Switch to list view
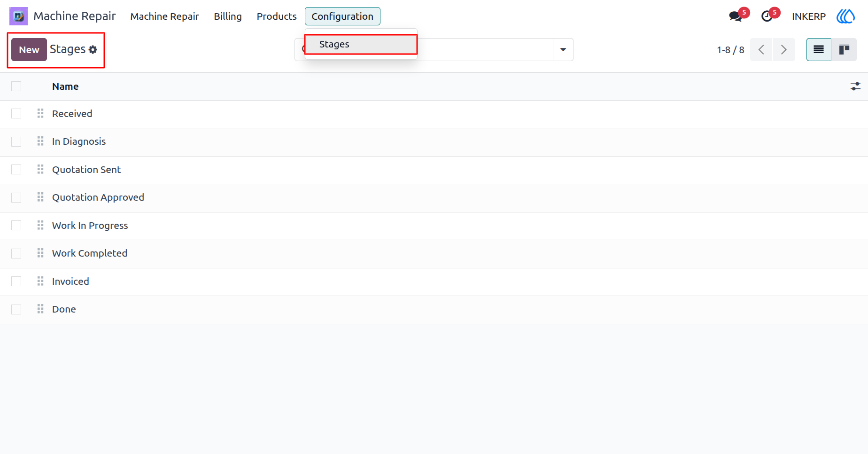Image resolution: width=868 pixels, height=454 pixels. (x=819, y=50)
